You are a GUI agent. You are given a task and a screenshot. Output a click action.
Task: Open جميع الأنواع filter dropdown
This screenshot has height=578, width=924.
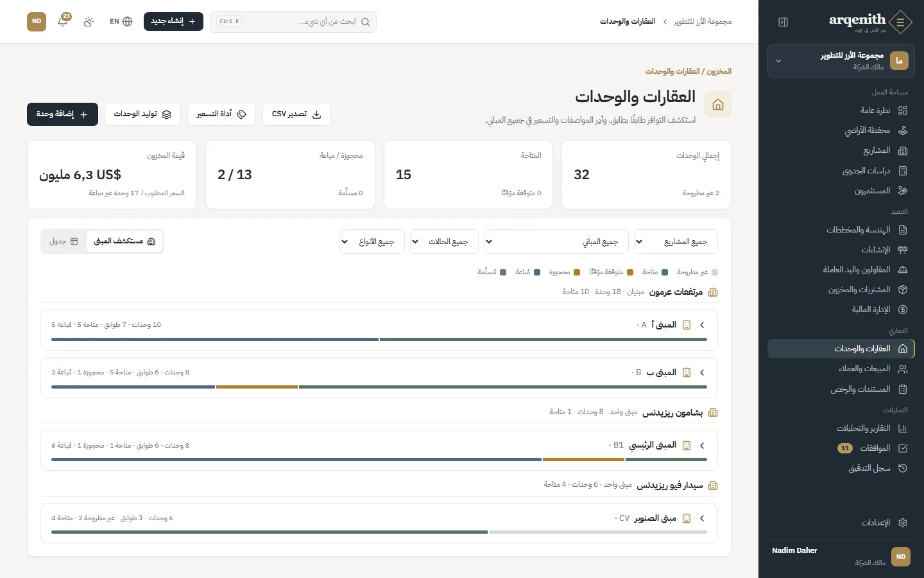click(x=372, y=241)
